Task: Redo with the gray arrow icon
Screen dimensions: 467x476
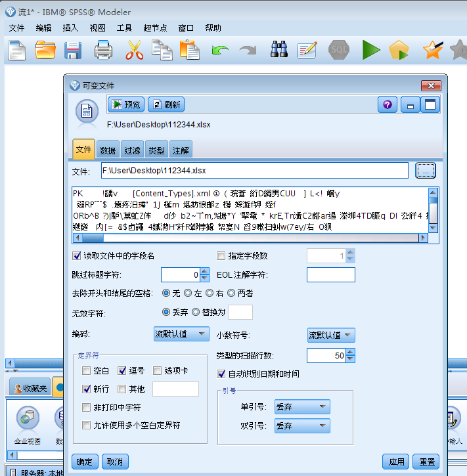Action: pyautogui.click(x=248, y=50)
